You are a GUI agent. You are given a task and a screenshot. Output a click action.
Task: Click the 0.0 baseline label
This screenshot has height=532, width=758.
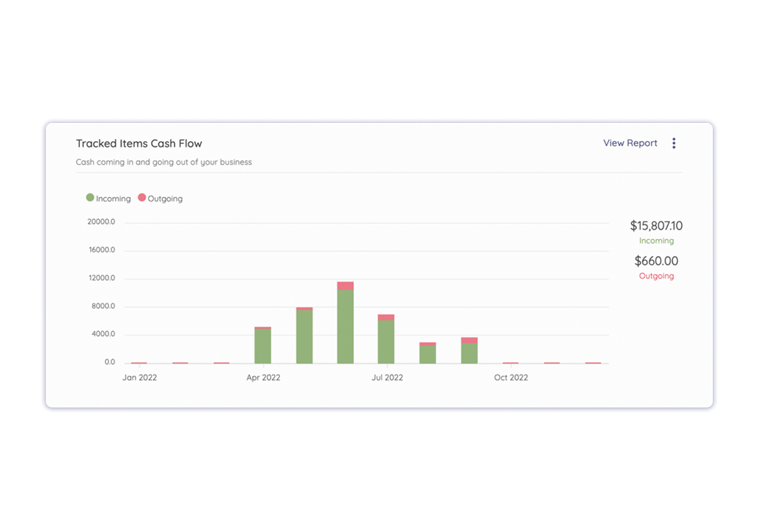pos(108,361)
